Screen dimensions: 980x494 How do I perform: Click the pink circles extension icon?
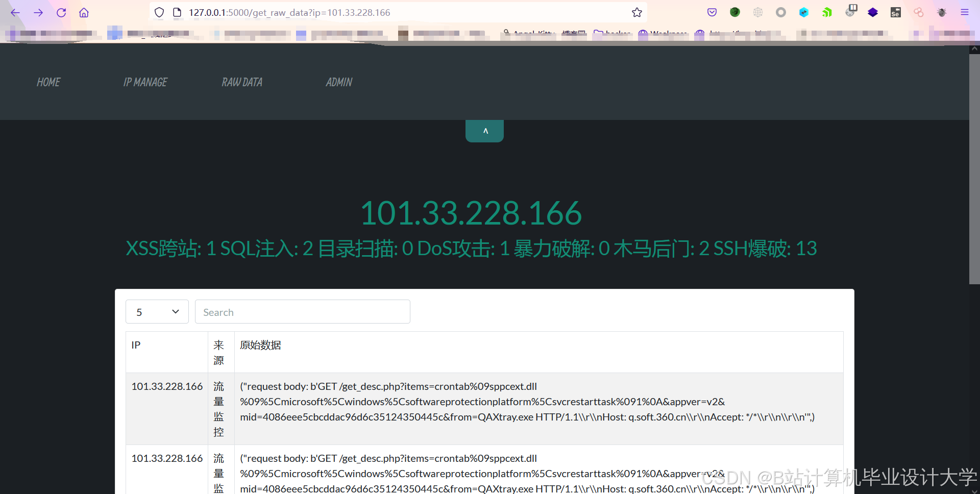919,12
